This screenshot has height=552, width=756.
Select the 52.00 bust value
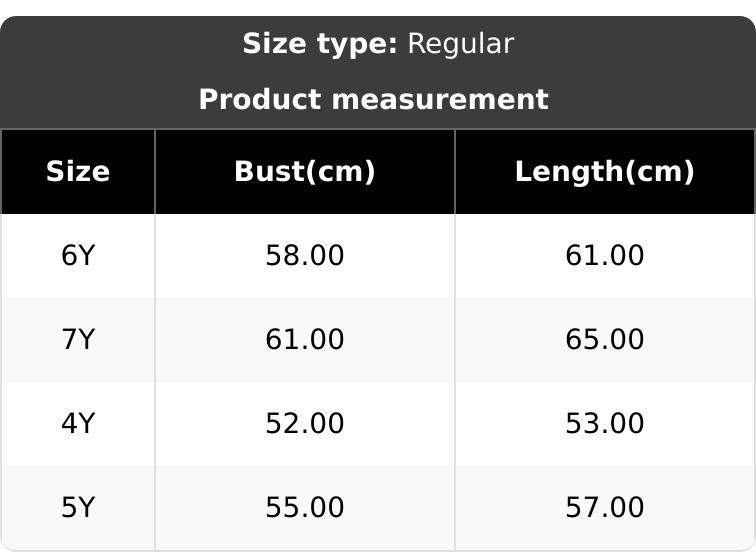(x=305, y=424)
